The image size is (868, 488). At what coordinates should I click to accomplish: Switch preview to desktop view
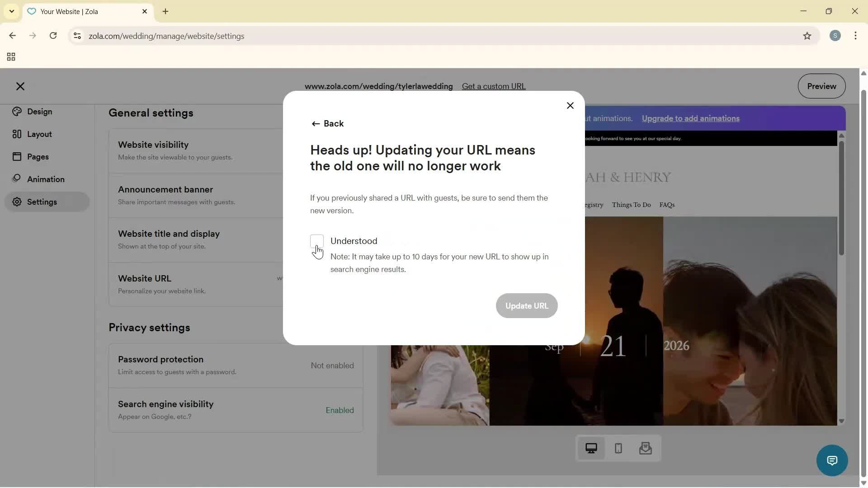pyautogui.click(x=591, y=448)
